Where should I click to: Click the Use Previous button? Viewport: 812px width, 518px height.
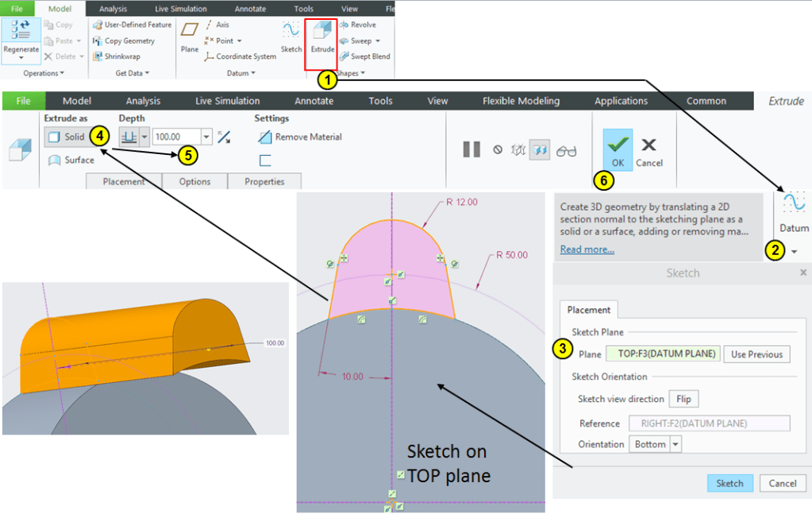click(756, 354)
